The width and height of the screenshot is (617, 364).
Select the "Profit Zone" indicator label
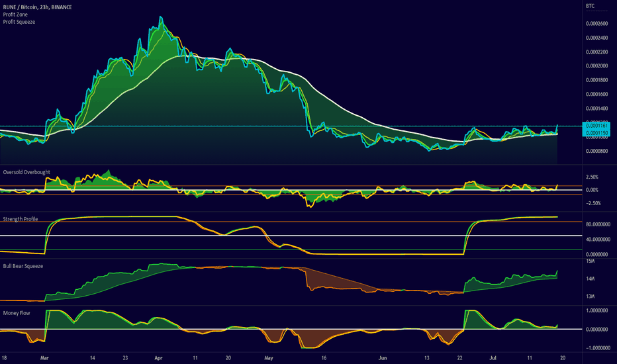click(15, 15)
